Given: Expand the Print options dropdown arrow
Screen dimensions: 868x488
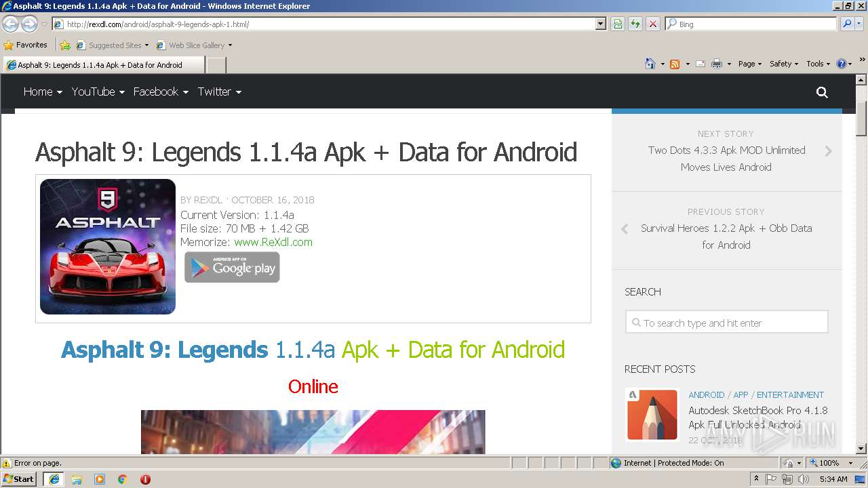Looking at the screenshot, I should 730,64.
